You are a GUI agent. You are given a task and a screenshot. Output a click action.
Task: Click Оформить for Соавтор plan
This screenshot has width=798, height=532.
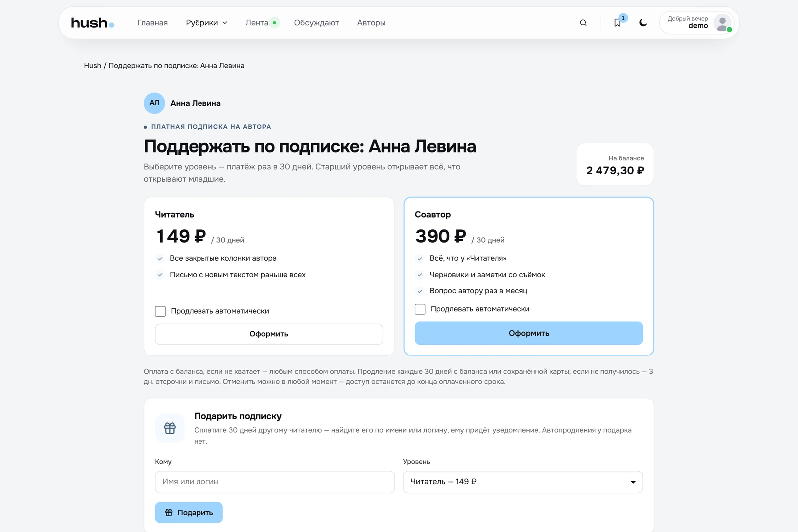(529, 333)
